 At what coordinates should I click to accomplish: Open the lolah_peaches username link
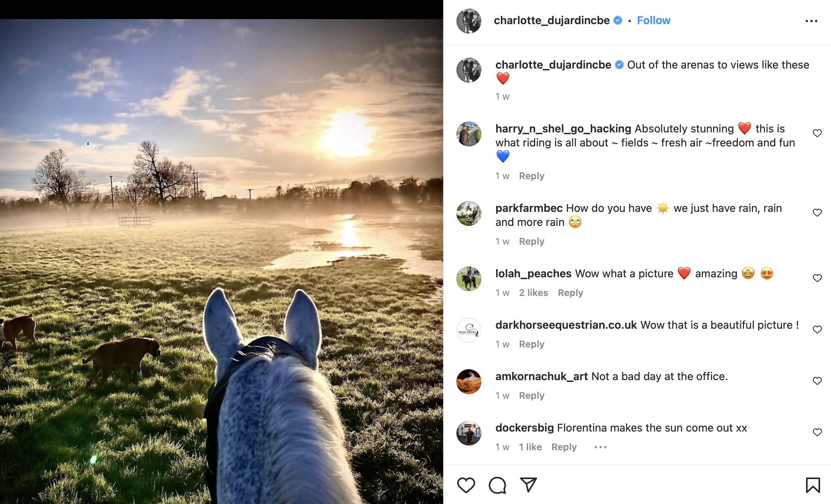point(533,273)
